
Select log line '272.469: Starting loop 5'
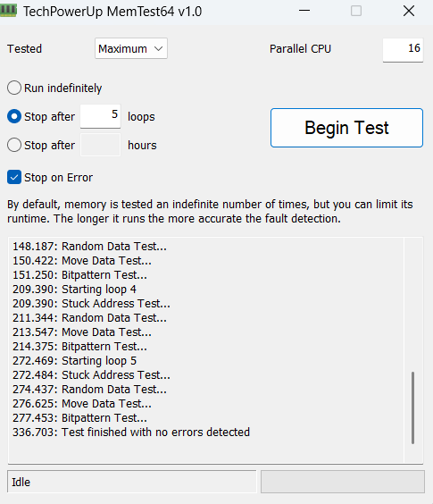pos(74,361)
